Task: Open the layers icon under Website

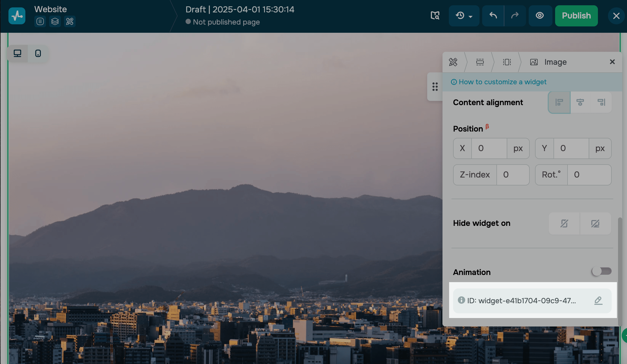Action: (55, 21)
